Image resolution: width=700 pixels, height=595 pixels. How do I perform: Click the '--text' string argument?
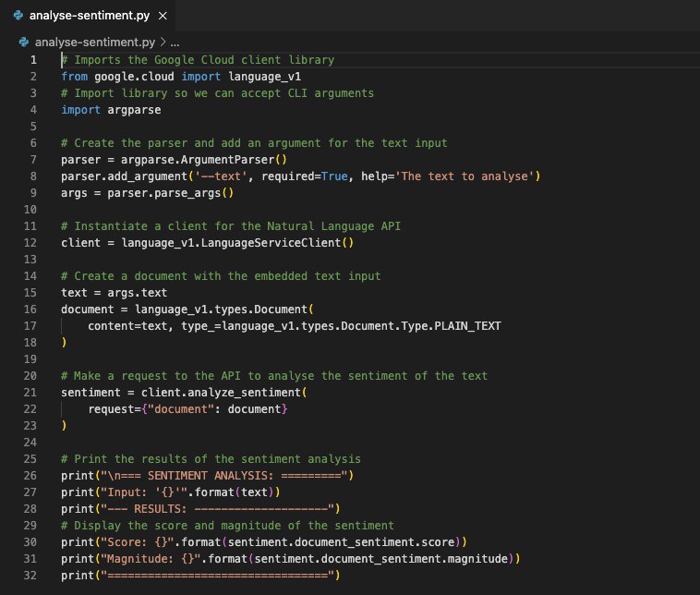click(221, 176)
